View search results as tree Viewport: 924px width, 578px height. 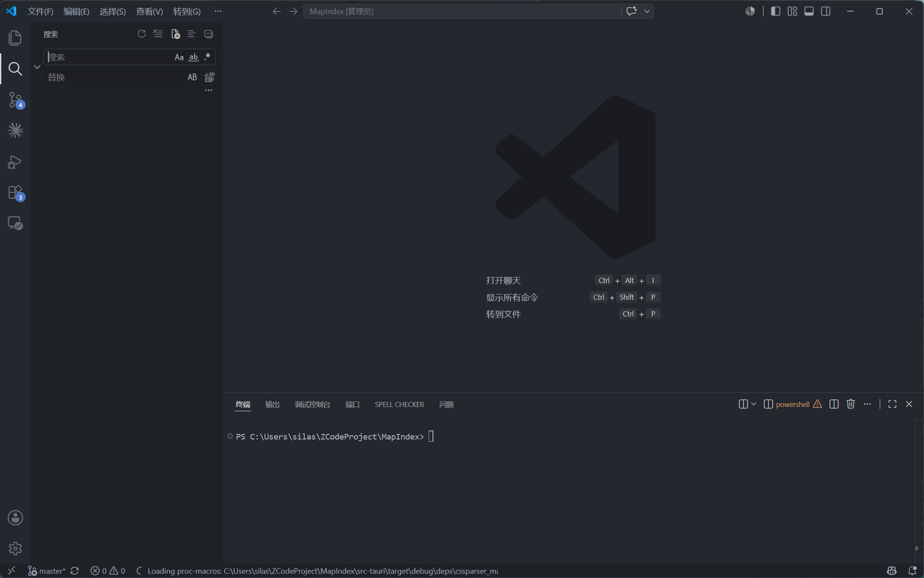click(191, 34)
